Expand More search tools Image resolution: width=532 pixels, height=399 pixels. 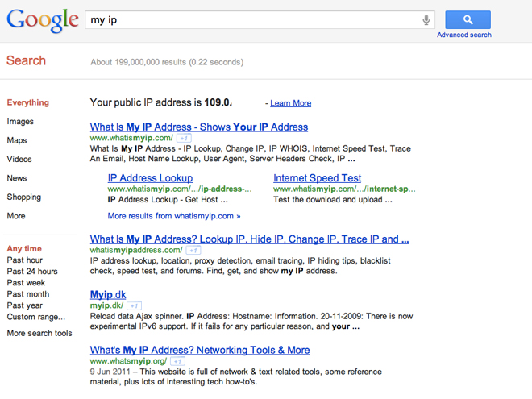[x=39, y=333]
